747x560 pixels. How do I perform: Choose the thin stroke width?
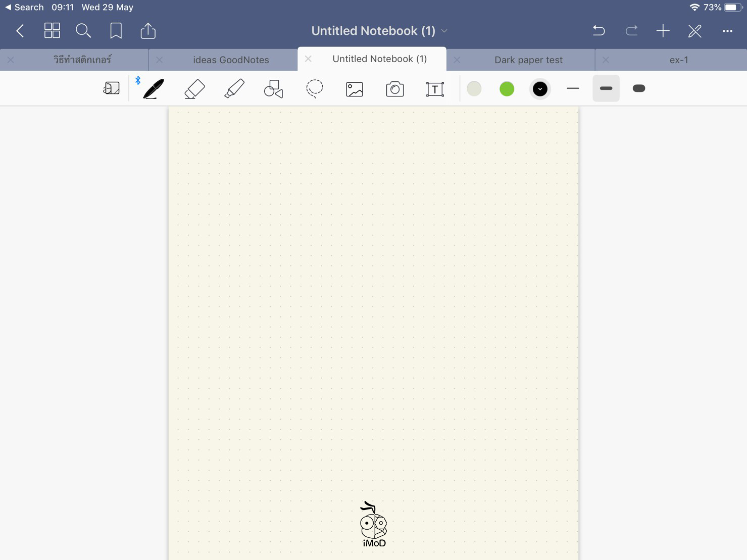[x=573, y=89]
